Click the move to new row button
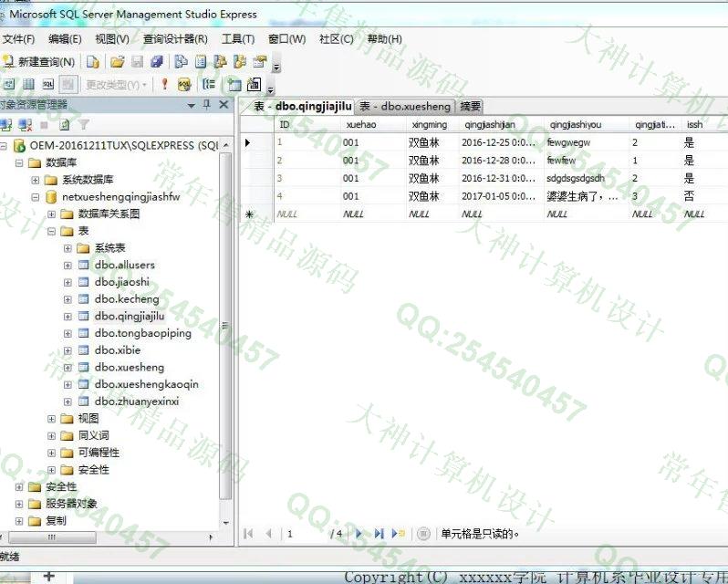728x584 pixels. (399, 534)
